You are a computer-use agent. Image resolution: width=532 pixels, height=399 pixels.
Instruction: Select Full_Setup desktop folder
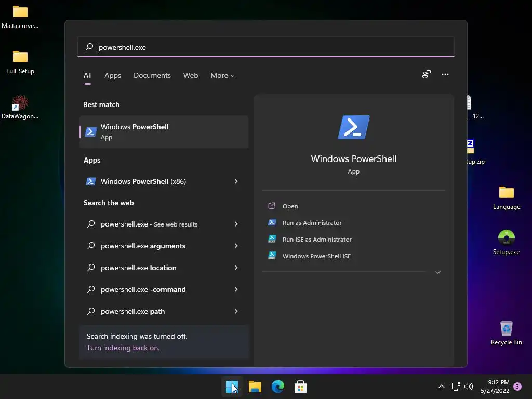coord(20,62)
